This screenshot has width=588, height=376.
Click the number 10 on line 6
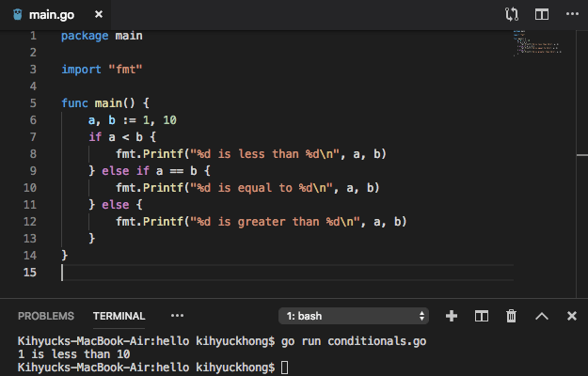[169, 120]
